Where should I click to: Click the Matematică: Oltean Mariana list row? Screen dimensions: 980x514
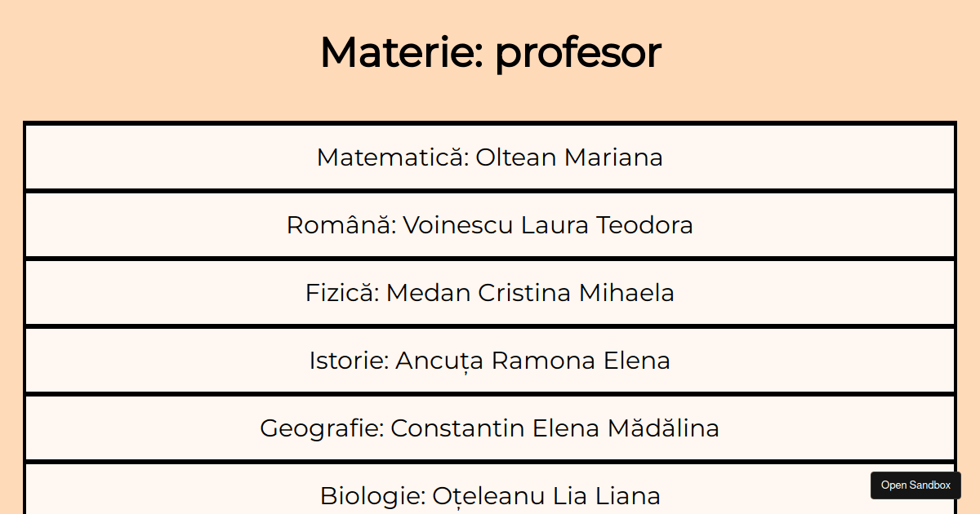(490, 157)
